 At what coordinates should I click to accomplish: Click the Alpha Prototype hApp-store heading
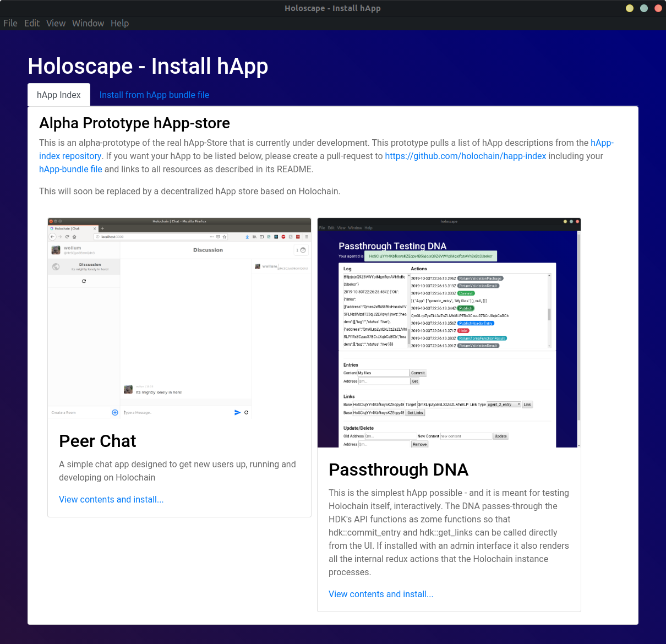135,123
